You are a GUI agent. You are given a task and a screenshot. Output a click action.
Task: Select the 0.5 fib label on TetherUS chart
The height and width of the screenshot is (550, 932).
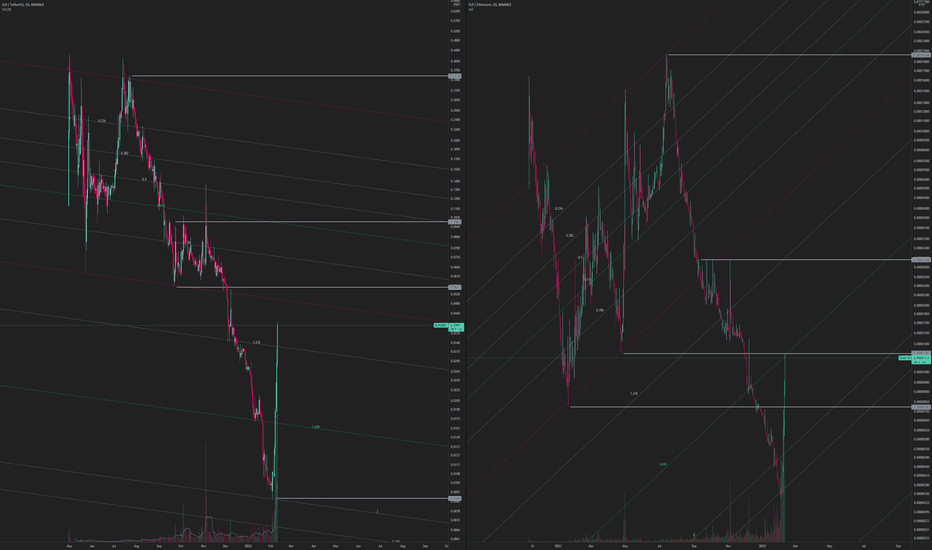[x=144, y=179]
